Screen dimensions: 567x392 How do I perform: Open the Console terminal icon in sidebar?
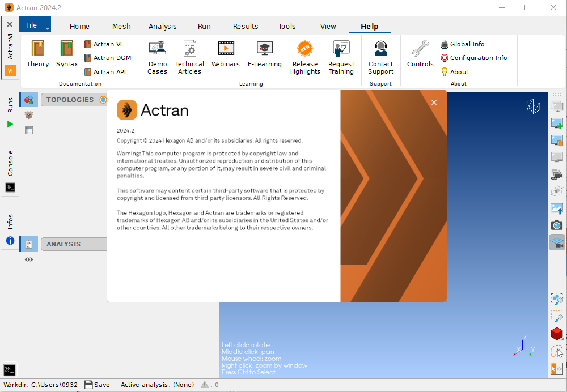pos(10,187)
